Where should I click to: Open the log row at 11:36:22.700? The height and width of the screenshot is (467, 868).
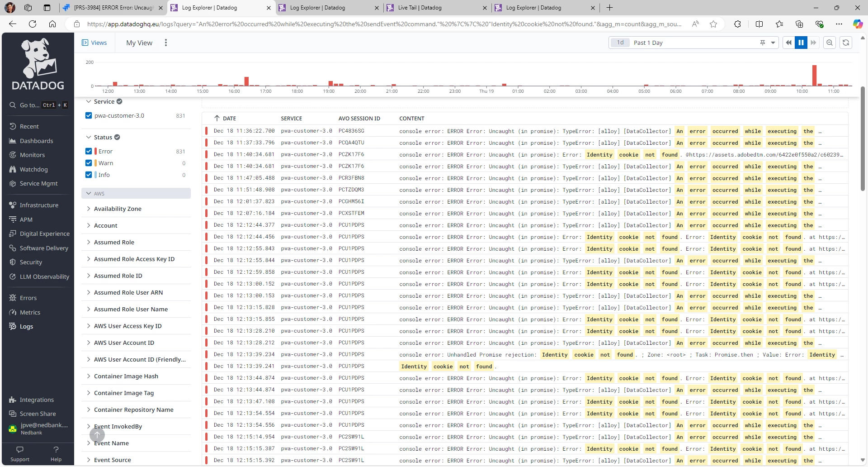point(525,131)
